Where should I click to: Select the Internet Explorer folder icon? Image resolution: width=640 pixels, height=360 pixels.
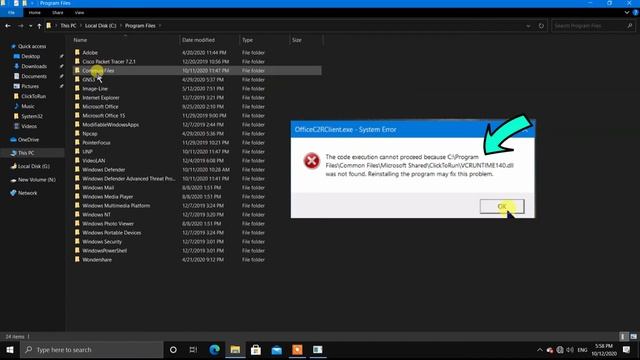tap(77, 97)
